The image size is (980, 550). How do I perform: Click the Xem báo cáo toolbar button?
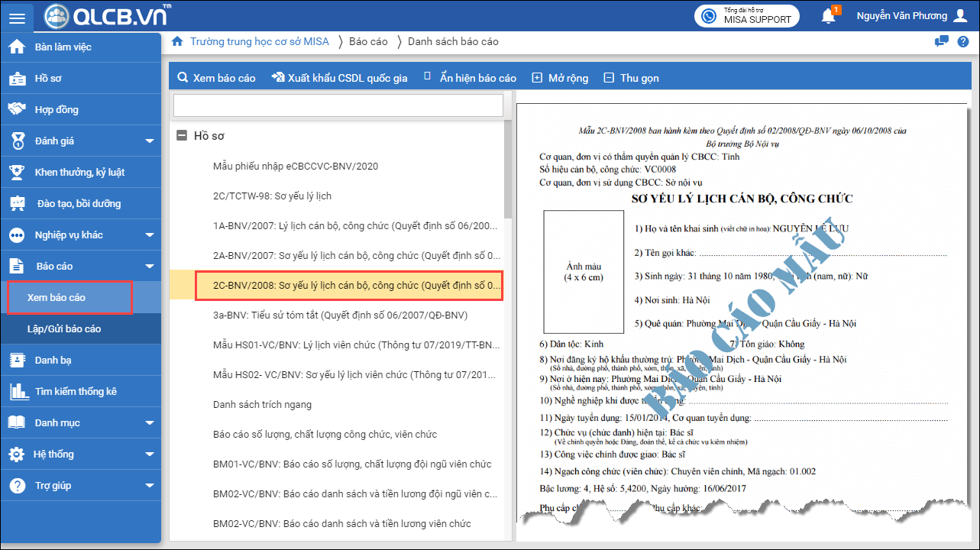(216, 78)
